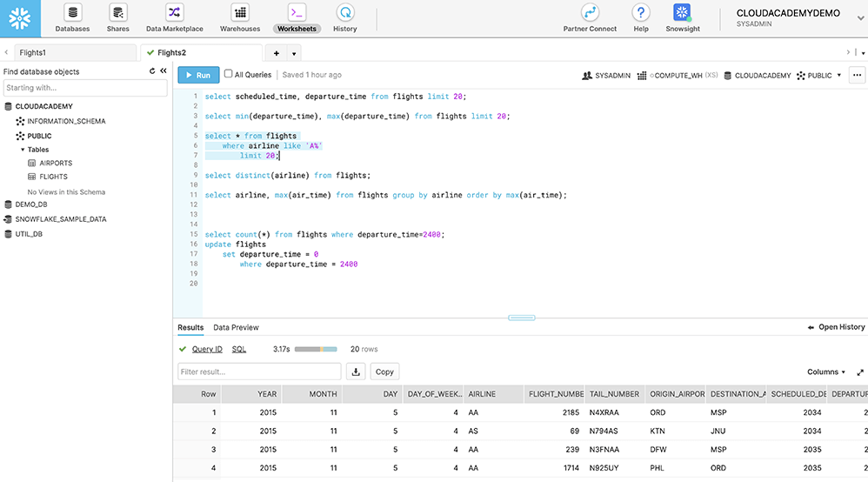
Task: Expand the worksheet context selector after PUBLIC
Action: tap(838, 76)
